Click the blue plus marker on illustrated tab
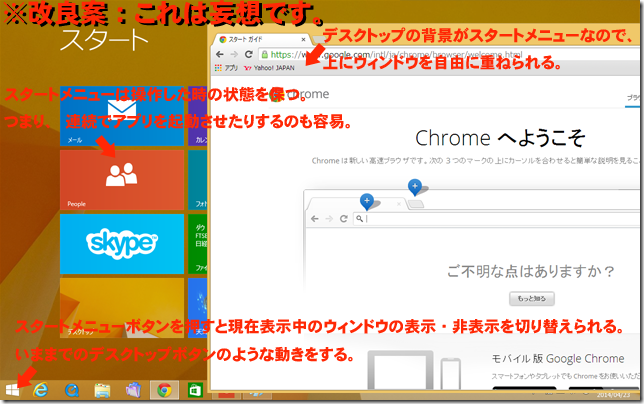 click(x=367, y=201)
